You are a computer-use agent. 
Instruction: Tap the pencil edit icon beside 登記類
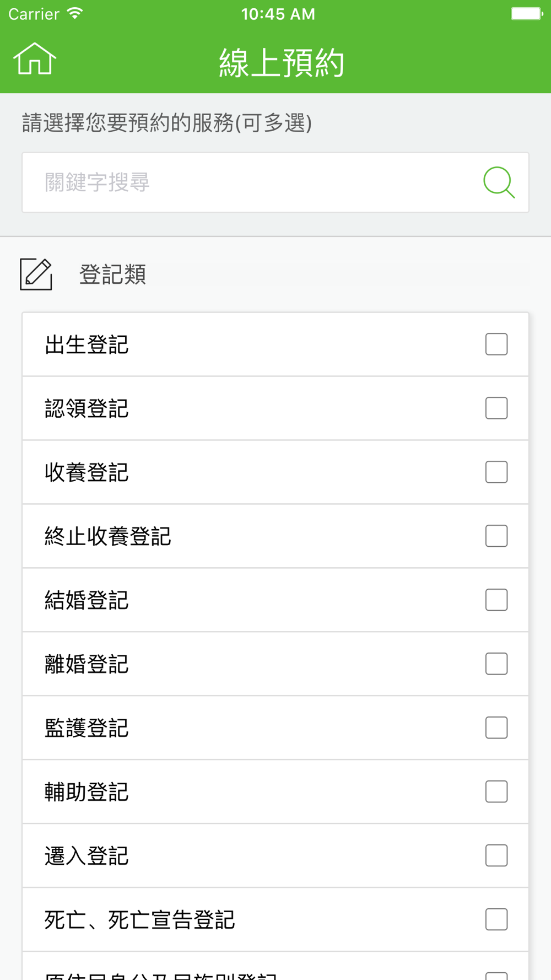coord(36,274)
